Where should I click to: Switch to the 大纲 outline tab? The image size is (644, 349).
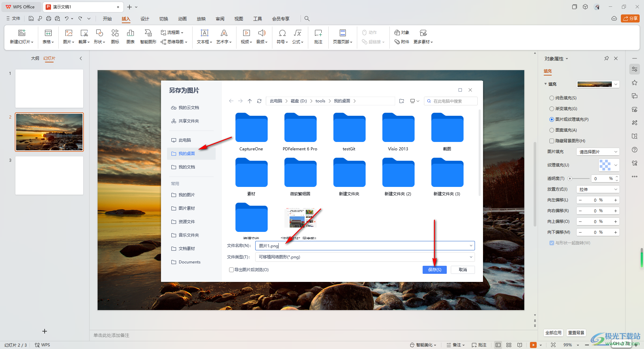click(35, 58)
